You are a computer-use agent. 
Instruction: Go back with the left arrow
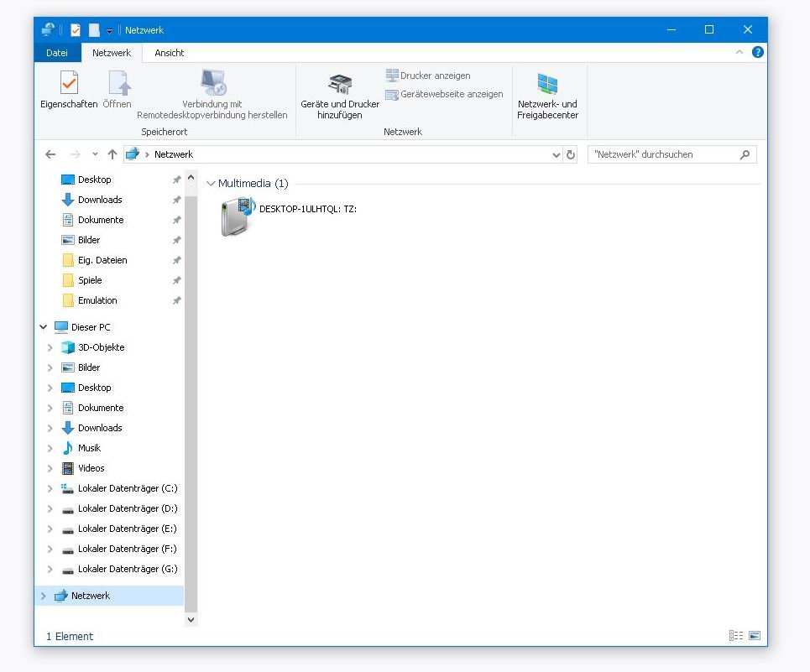click(x=50, y=154)
